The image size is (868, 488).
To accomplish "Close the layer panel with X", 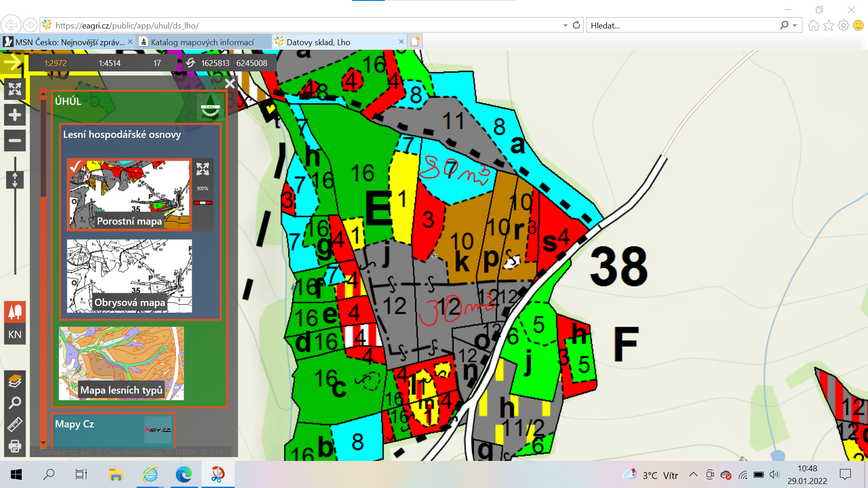I will (x=230, y=84).
